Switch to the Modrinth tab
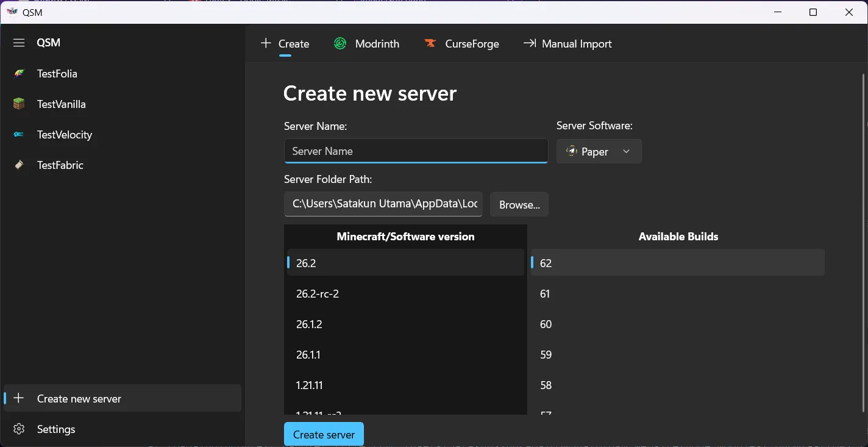868x447 pixels. point(366,44)
